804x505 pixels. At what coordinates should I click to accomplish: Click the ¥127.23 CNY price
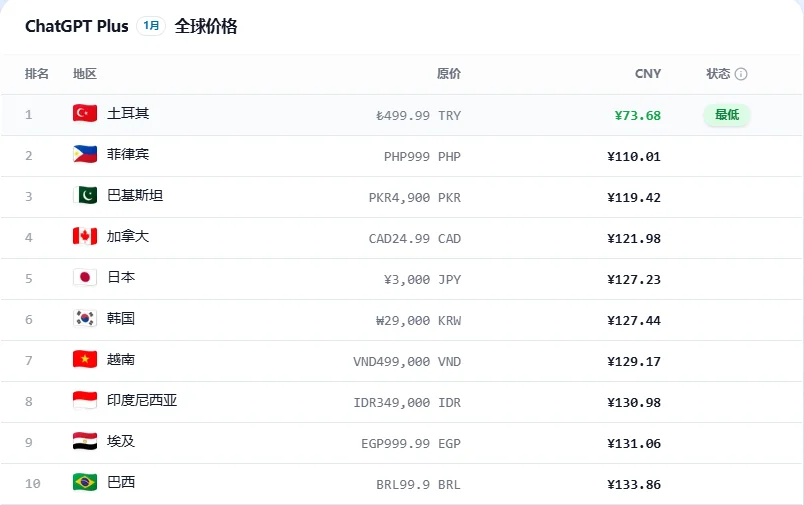(634, 280)
